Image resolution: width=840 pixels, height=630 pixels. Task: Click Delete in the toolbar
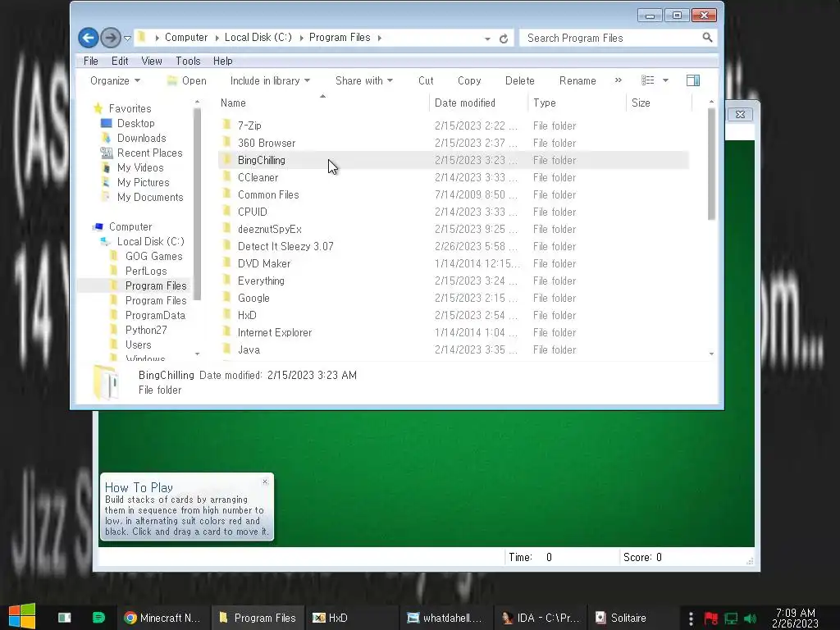[519, 81]
